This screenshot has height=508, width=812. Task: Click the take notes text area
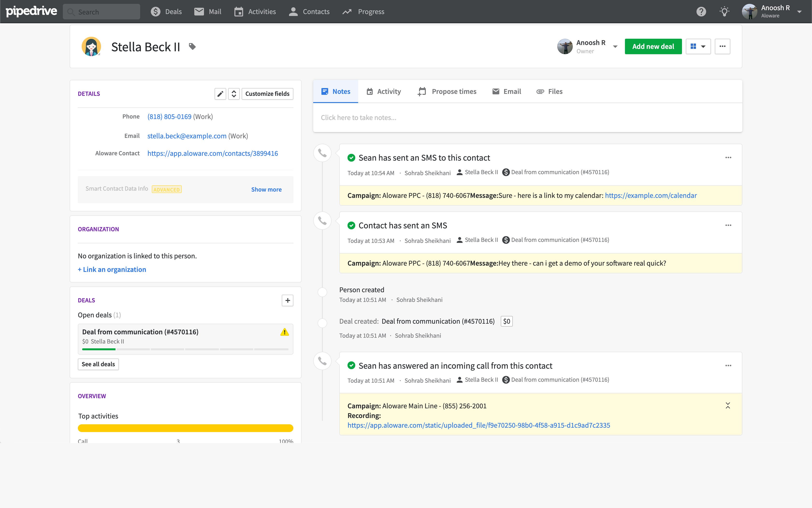tap(528, 118)
